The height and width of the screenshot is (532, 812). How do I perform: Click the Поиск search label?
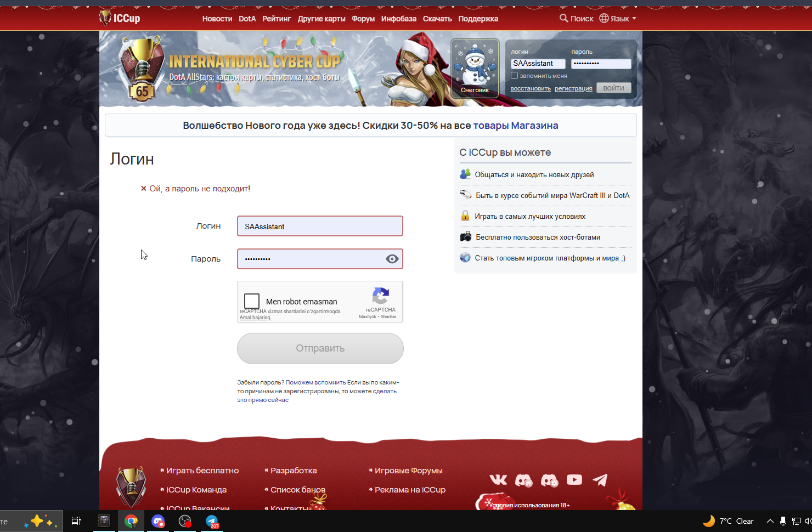coord(582,19)
